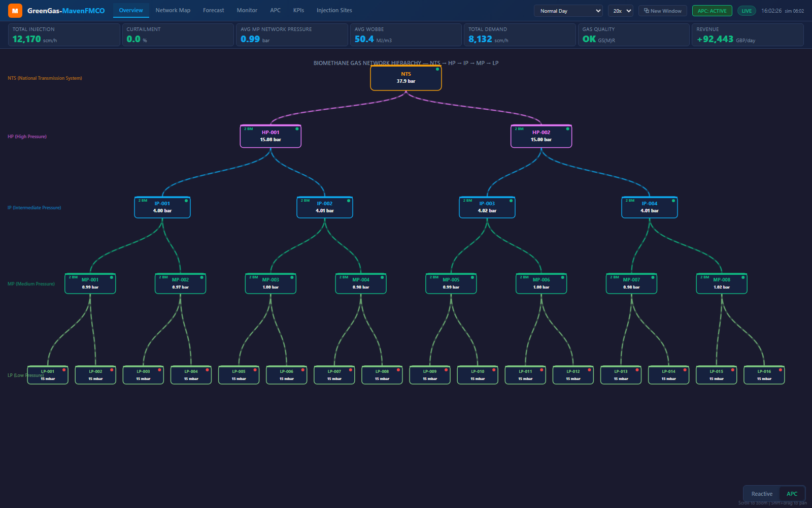
Task: Open the Injection Sites tab
Action: (x=334, y=10)
